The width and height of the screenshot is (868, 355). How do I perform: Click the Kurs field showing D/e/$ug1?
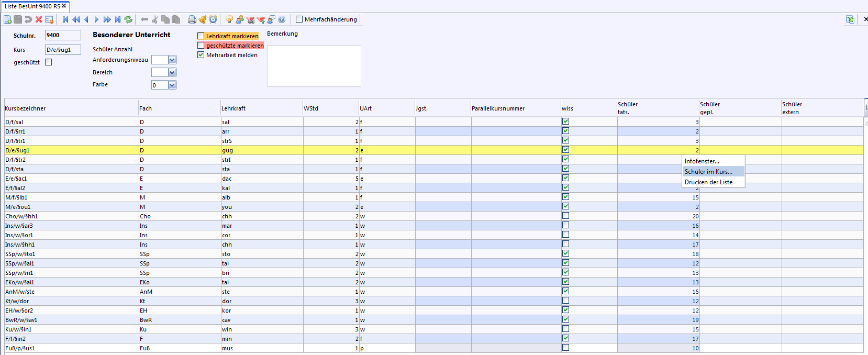tap(63, 50)
